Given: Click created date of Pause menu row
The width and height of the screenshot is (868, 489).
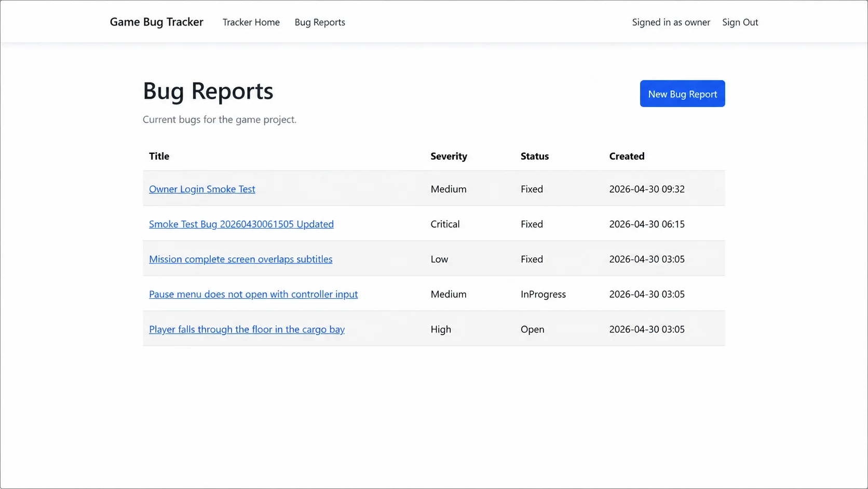Looking at the screenshot, I should [647, 294].
